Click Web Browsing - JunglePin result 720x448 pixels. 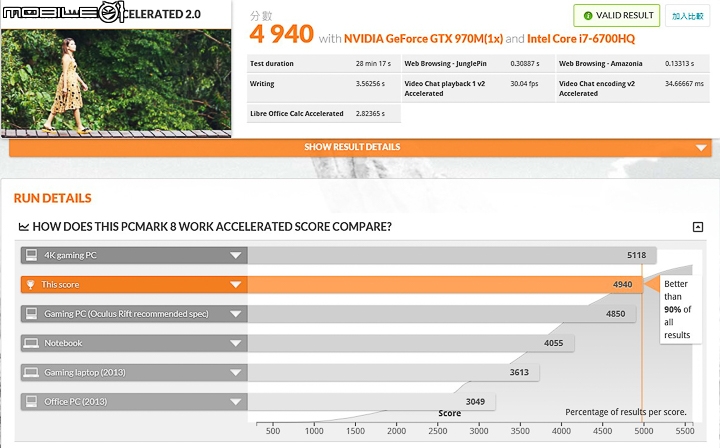coord(478,64)
